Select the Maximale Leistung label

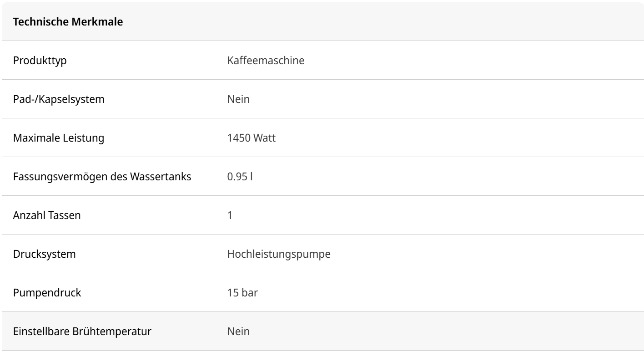click(59, 138)
